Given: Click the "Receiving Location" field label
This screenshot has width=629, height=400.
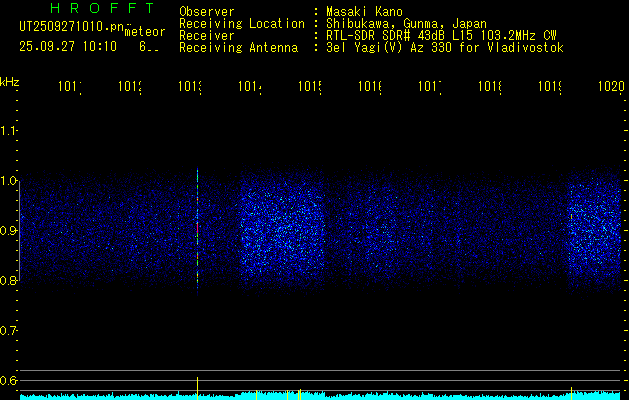Looking at the screenshot, I should pyautogui.click(x=242, y=24).
